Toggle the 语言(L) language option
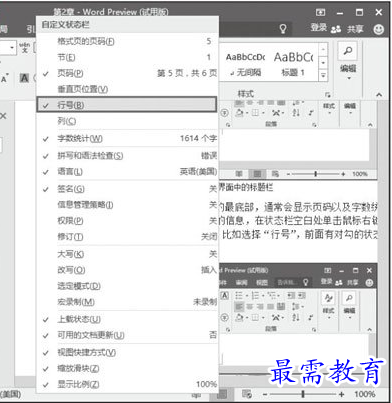The height and width of the screenshot is (403, 392). click(x=127, y=172)
